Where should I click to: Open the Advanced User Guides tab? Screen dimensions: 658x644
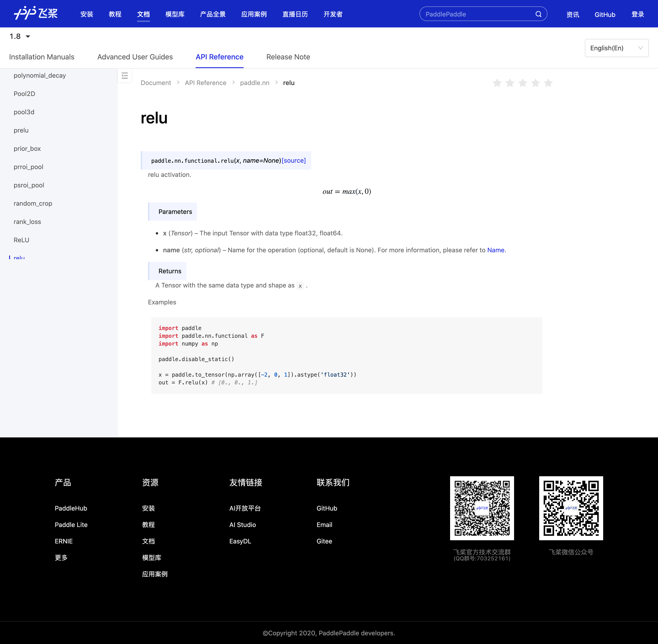(x=135, y=57)
